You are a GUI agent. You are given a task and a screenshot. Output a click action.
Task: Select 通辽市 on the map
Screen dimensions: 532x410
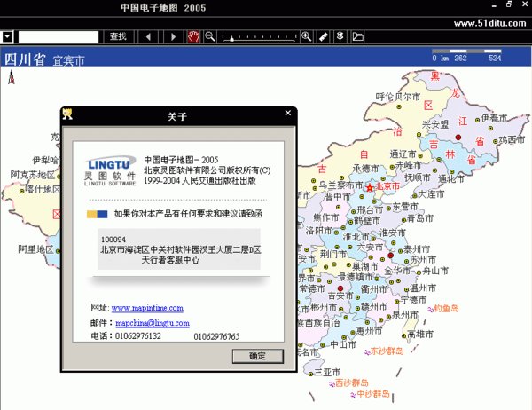click(x=403, y=154)
